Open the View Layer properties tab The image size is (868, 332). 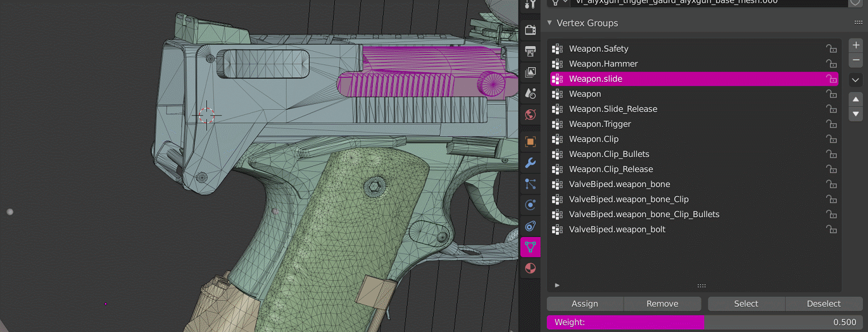pos(530,72)
